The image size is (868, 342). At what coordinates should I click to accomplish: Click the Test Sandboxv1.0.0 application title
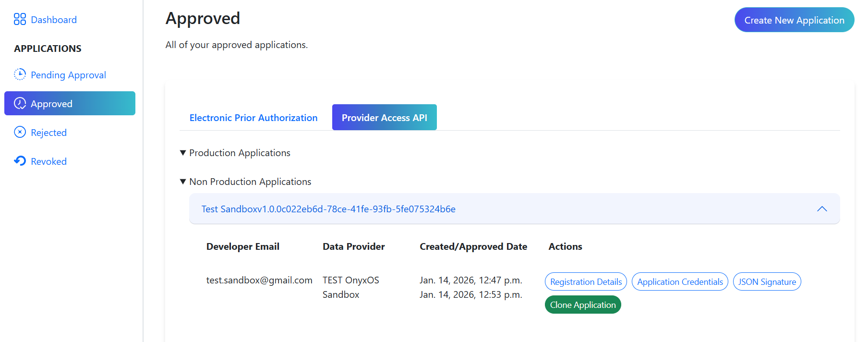coord(328,209)
